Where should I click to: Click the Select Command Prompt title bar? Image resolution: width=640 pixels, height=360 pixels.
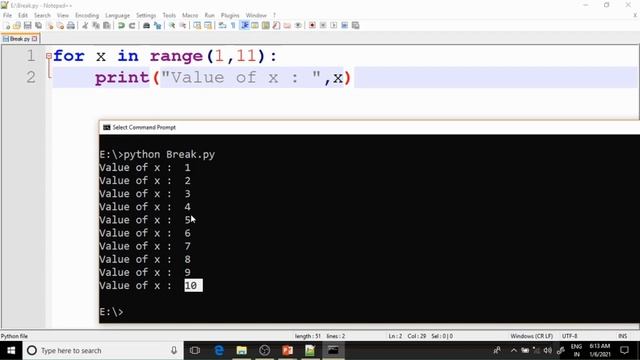click(x=369, y=127)
